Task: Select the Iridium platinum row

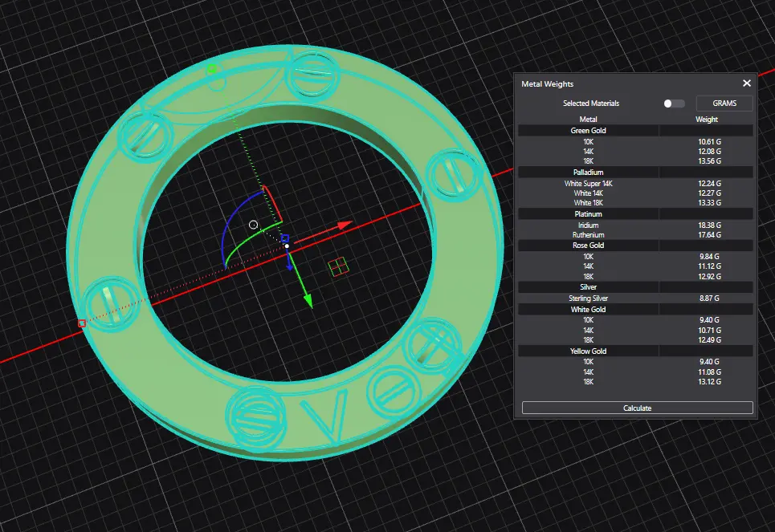Action: coord(635,225)
